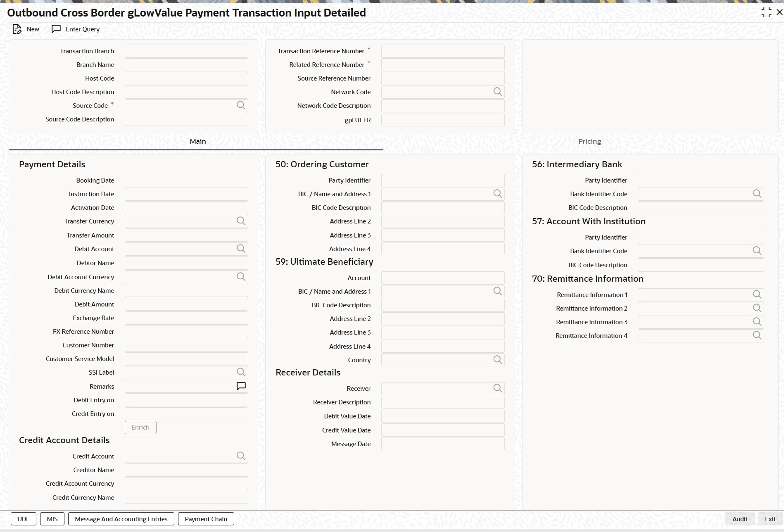Click the Exit button
The image size is (784, 532).
(x=770, y=519)
